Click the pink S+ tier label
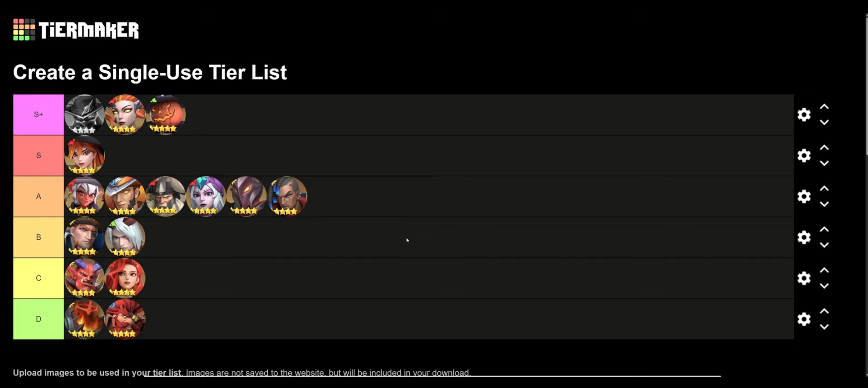This screenshot has height=388, width=868. pyautogui.click(x=39, y=115)
